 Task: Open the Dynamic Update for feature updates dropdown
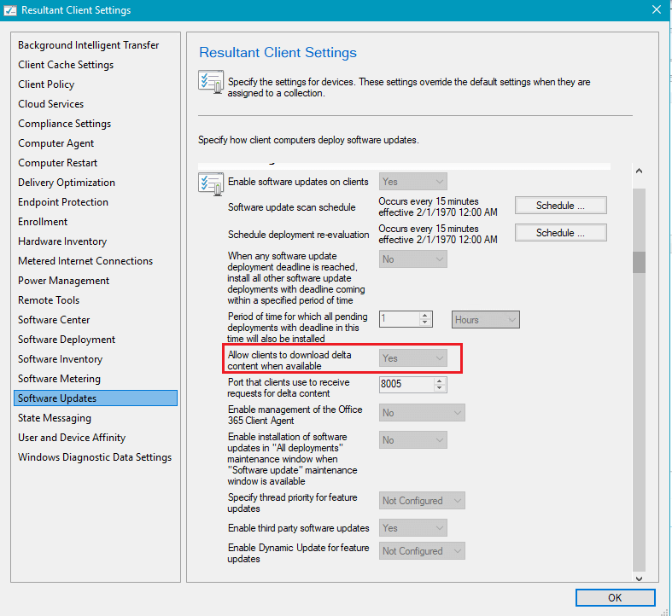coord(422,551)
